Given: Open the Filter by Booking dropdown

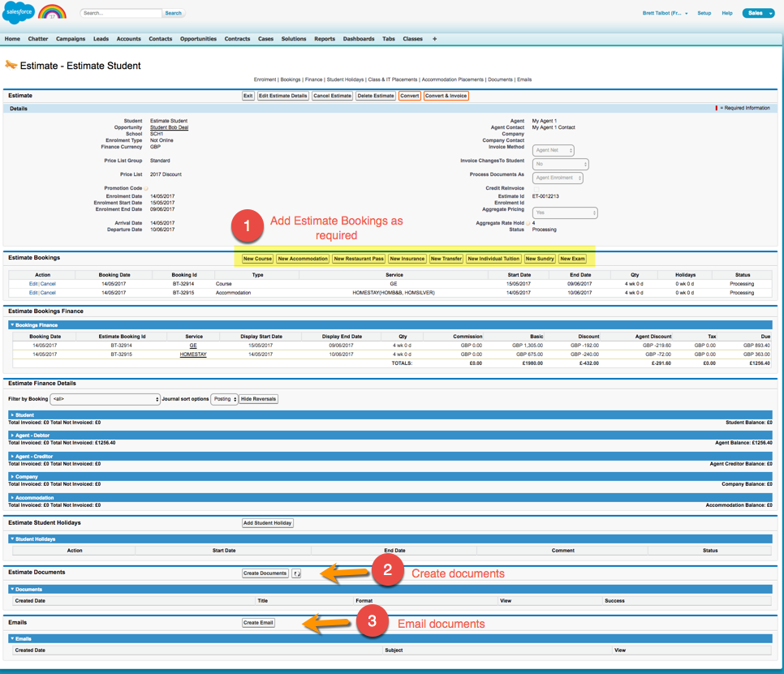Looking at the screenshot, I should (x=106, y=399).
